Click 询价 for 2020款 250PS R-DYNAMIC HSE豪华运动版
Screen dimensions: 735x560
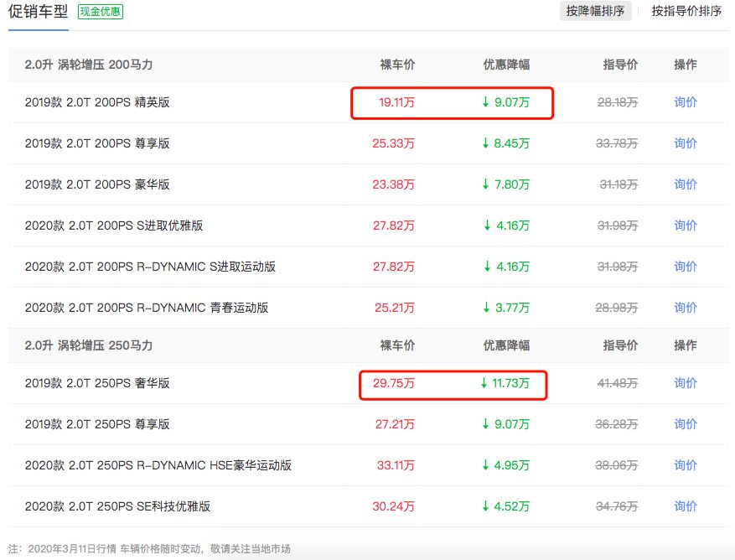684,465
